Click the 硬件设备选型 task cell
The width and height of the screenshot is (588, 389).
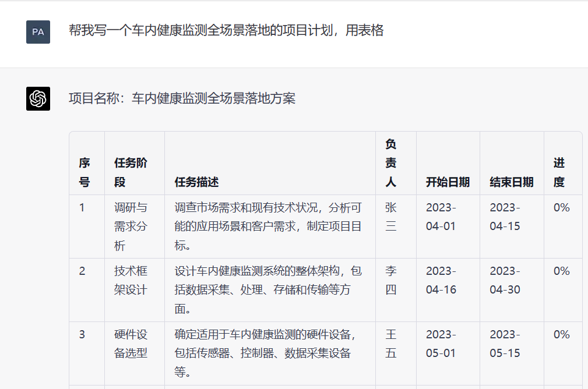pos(131,344)
